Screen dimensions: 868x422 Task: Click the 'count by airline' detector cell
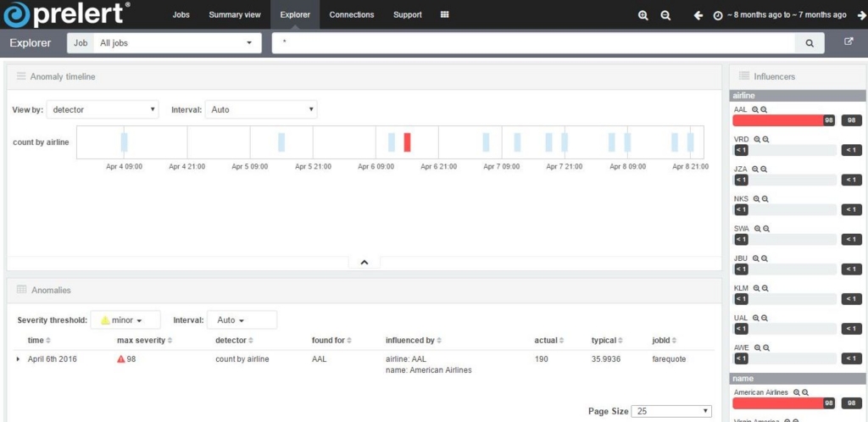tap(242, 359)
